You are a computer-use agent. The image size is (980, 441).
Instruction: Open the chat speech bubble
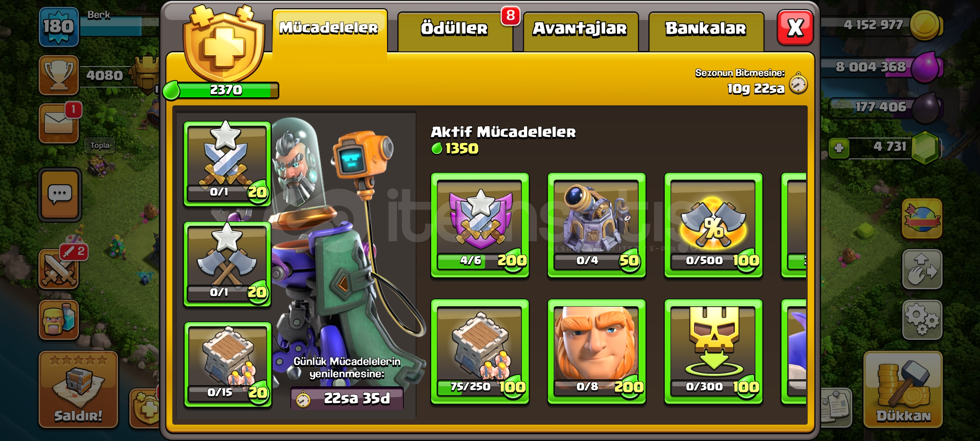pos(60,194)
